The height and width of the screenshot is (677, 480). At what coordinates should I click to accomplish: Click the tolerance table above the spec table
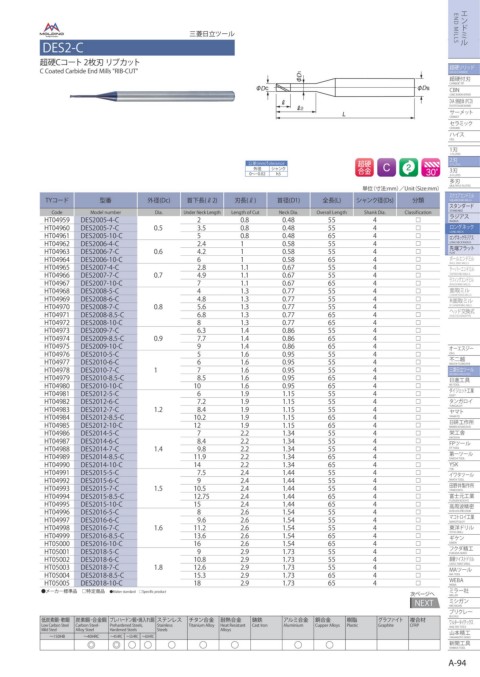pyautogui.click(x=266, y=168)
